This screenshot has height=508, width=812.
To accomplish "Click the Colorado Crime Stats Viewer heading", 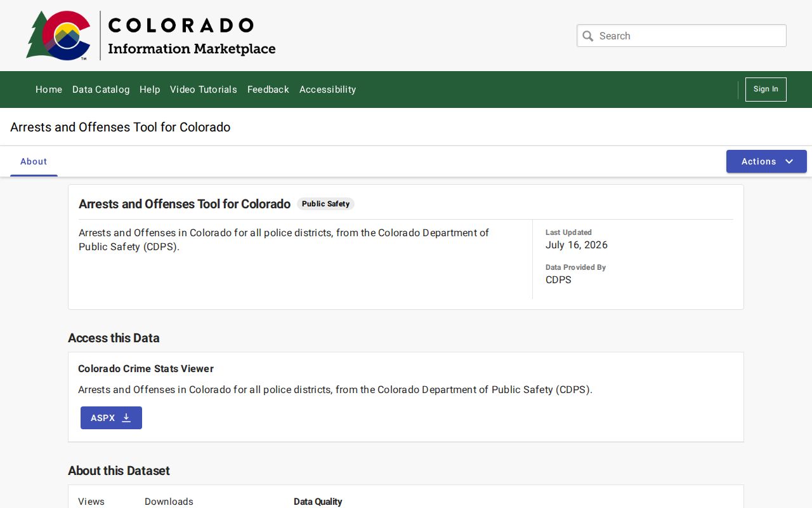I will [x=146, y=368].
